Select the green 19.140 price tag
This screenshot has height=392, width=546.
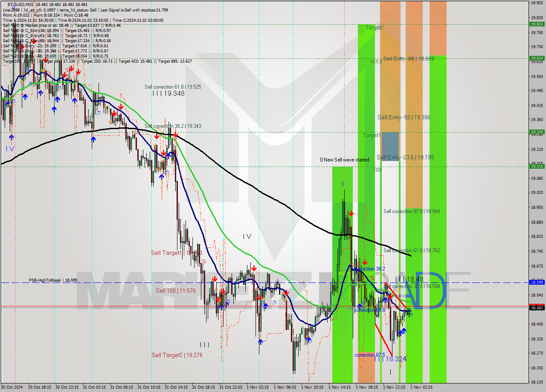click(537, 167)
